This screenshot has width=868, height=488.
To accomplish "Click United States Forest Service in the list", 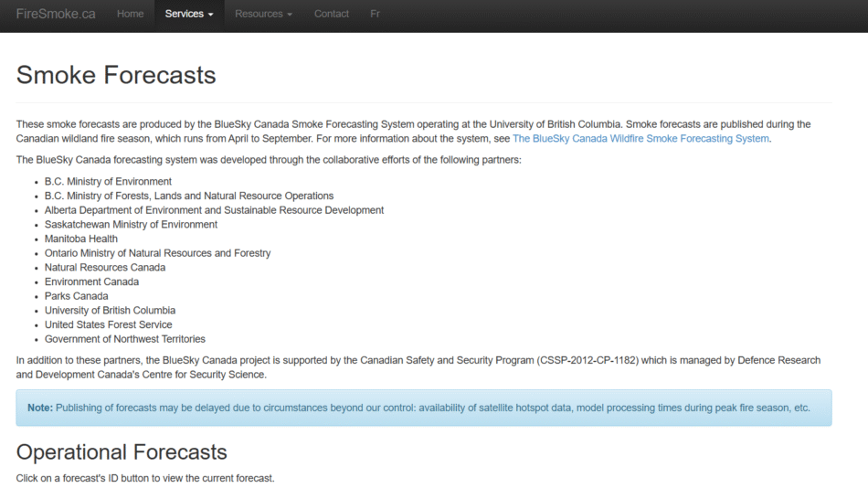I will tap(108, 324).
